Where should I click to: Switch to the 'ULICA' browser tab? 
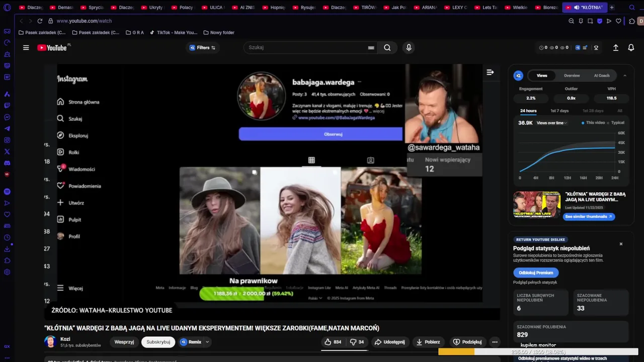coord(213,8)
